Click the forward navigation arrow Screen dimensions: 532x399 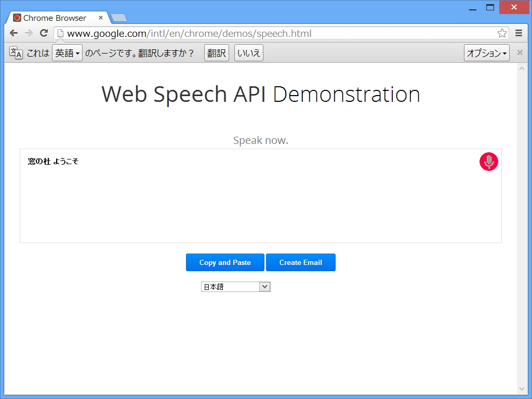[29, 32]
